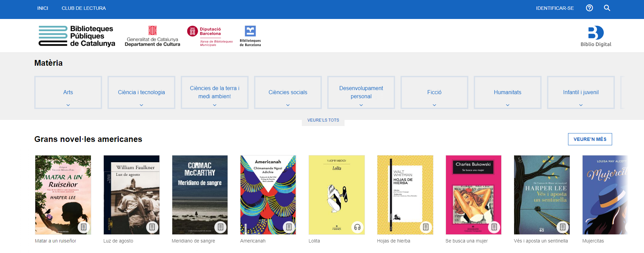Screen dimensions: 644x253
Task: Click ebook format icon on Luz de agosto
Action: click(152, 227)
